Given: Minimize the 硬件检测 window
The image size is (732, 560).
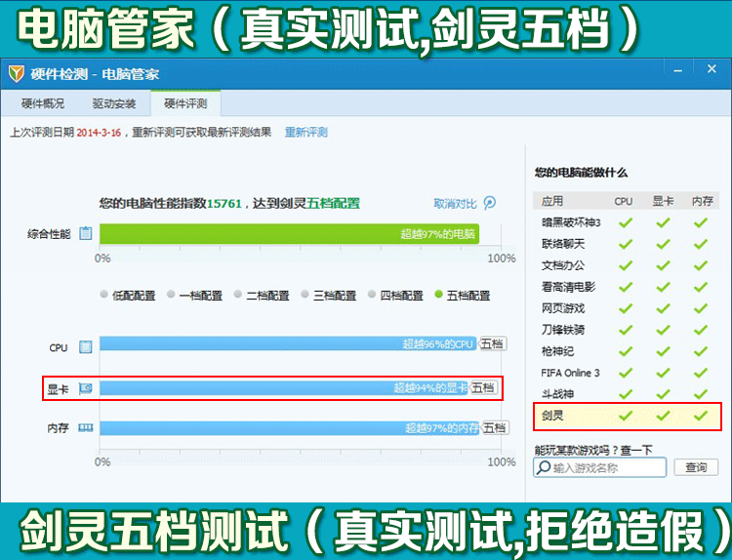Looking at the screenshot, I should click(x=678, y=71).
